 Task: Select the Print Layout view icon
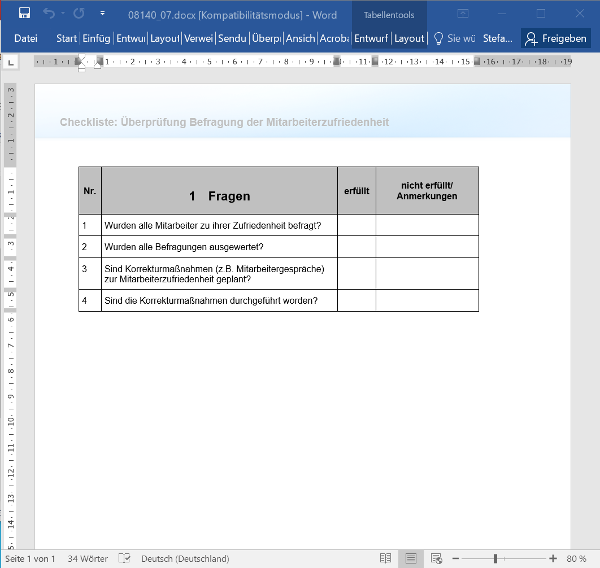pos(410,558)
